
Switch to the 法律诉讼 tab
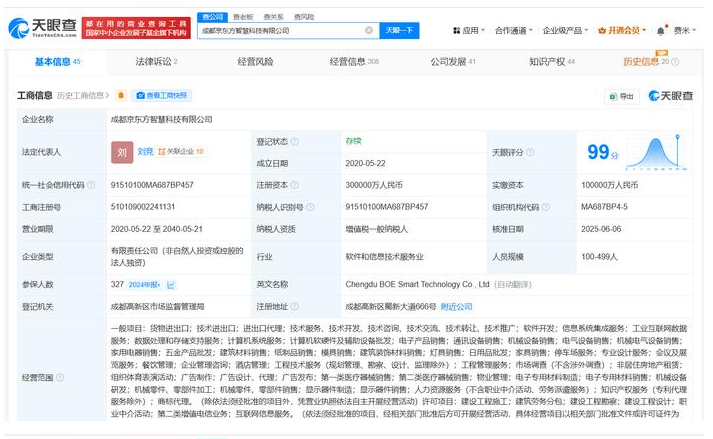(x=156, y=62)
